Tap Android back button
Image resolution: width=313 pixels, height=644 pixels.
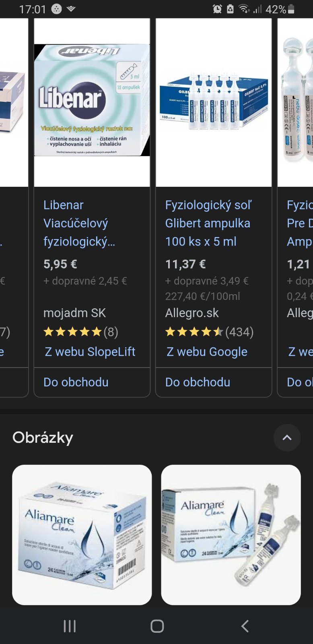tap(245, 626)
